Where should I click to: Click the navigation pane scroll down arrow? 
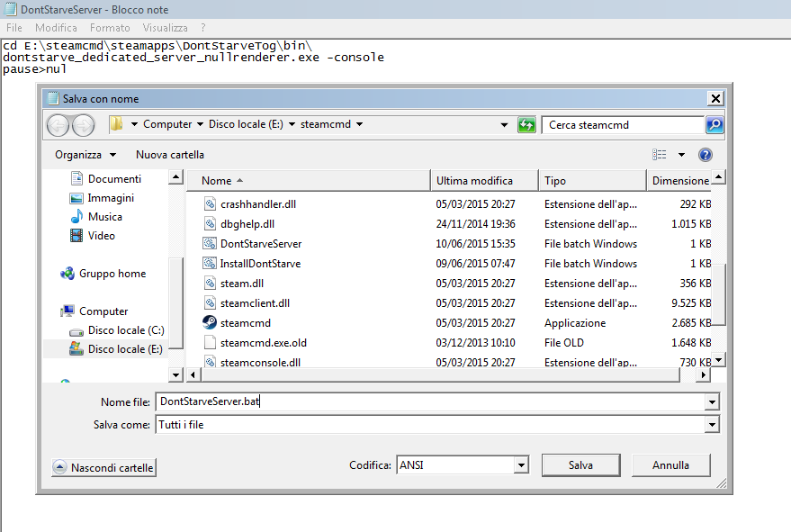click(x=175, y=374)
